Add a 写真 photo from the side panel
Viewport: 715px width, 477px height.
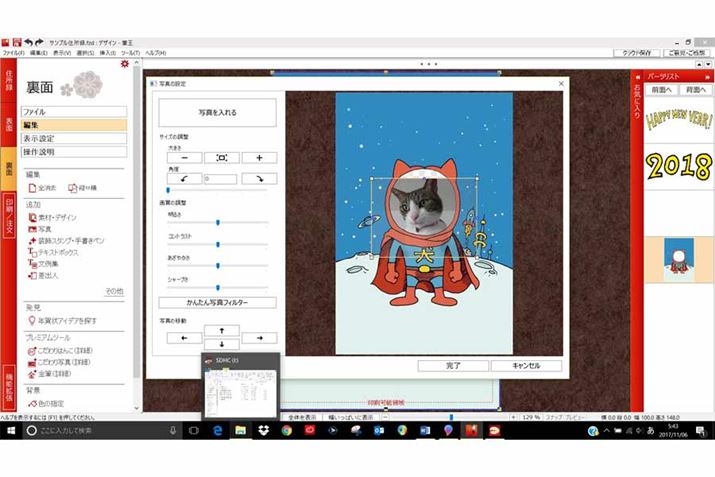[40, 229]
